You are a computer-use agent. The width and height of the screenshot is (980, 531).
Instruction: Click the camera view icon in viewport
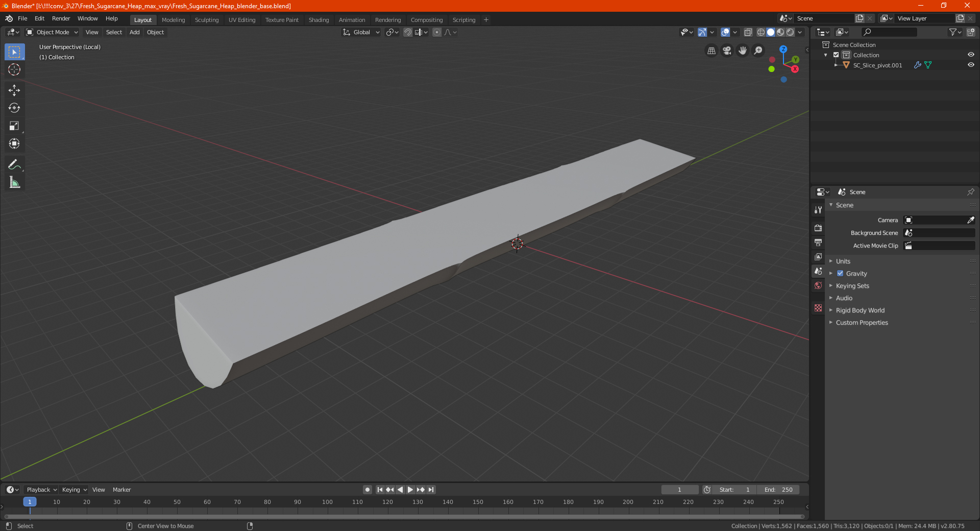727,51
